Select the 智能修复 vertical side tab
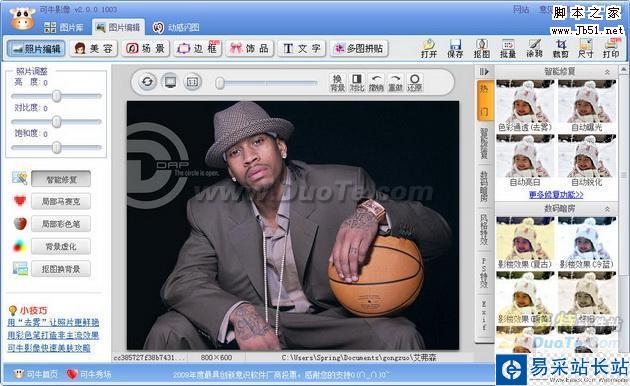630x386 pixels. coord(485,143)
